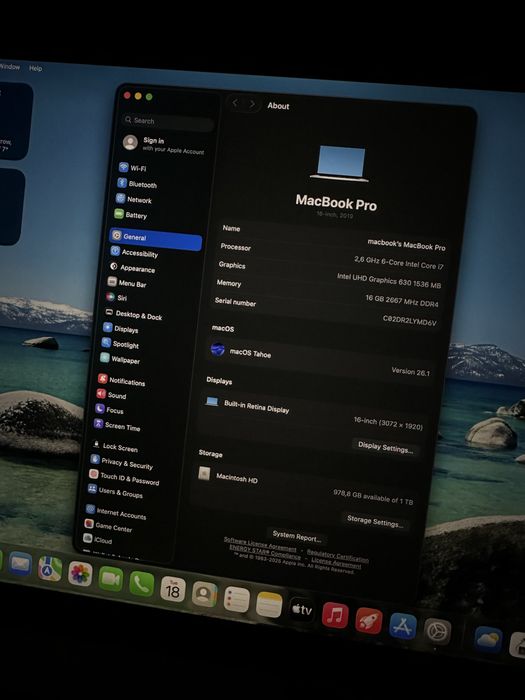Launch Apple TV from the Dock
Viewport: 525px width, 700px height.
click(302, 610)
